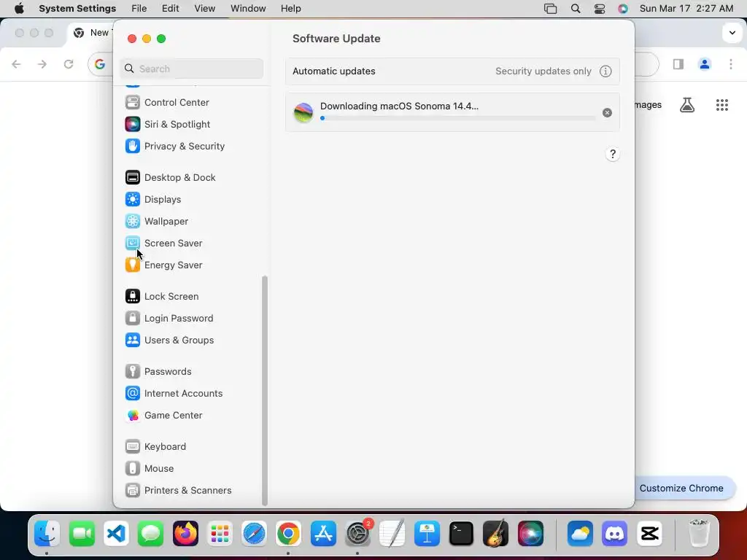747x560 pixels.
Task: Open Terminal from the Dock
Action: 461,533
